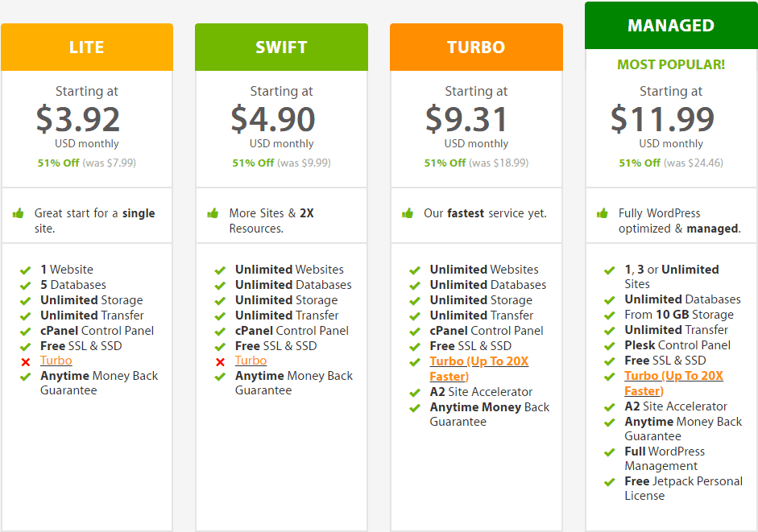This screenshot has width=758, height=532.
Task: Click checkmark beside '1, 3 or Unlimited Sites'
Action: coord(610,270)
